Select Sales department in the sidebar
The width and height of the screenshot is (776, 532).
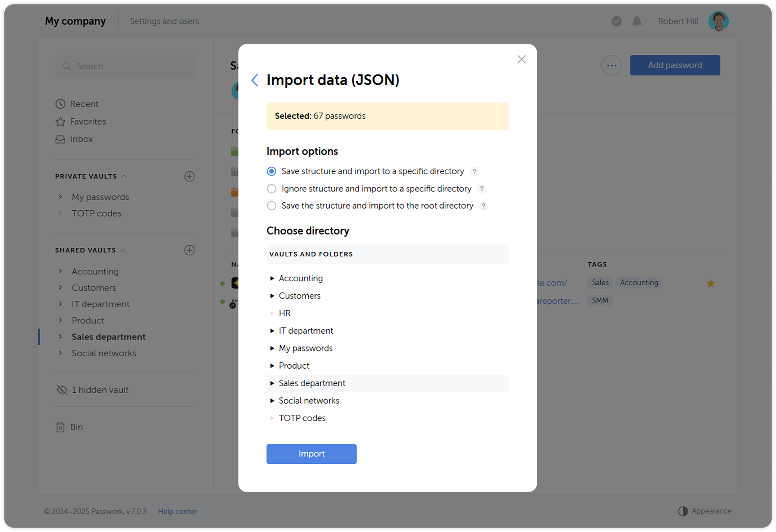pos(108,337)
